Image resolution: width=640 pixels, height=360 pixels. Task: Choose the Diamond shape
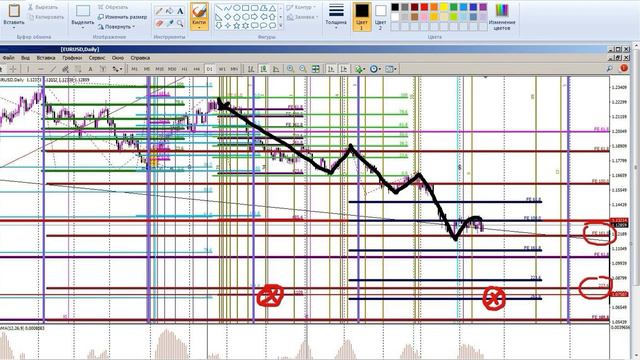(x=228, y=17)
